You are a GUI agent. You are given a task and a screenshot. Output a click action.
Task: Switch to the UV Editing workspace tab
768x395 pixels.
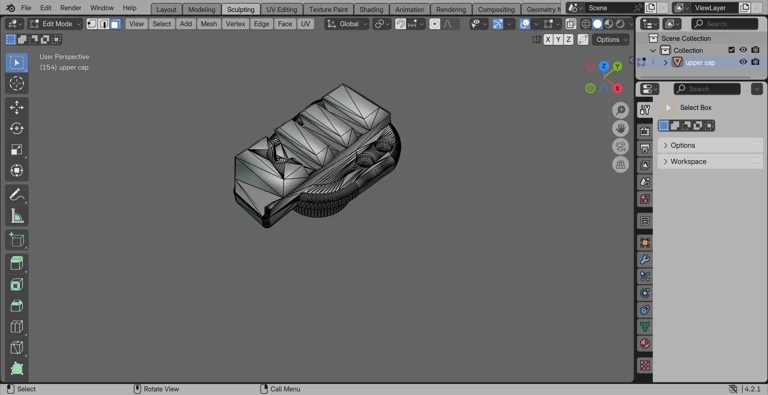282,9
